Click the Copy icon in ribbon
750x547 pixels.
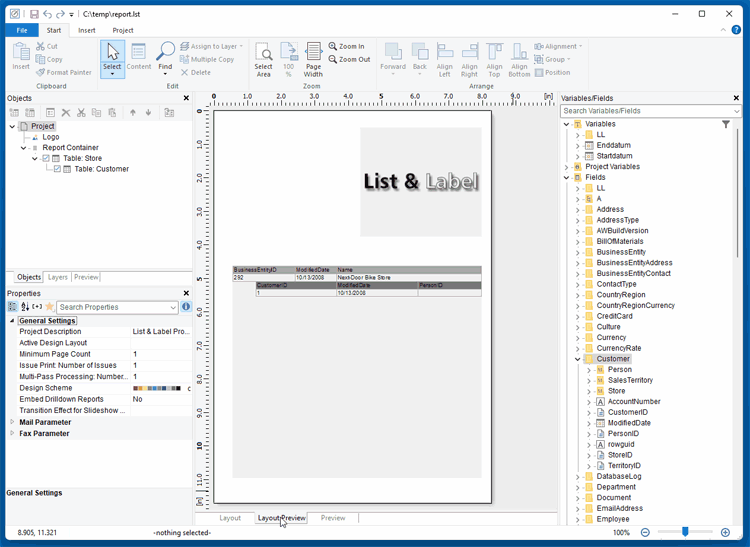[41, 59]
